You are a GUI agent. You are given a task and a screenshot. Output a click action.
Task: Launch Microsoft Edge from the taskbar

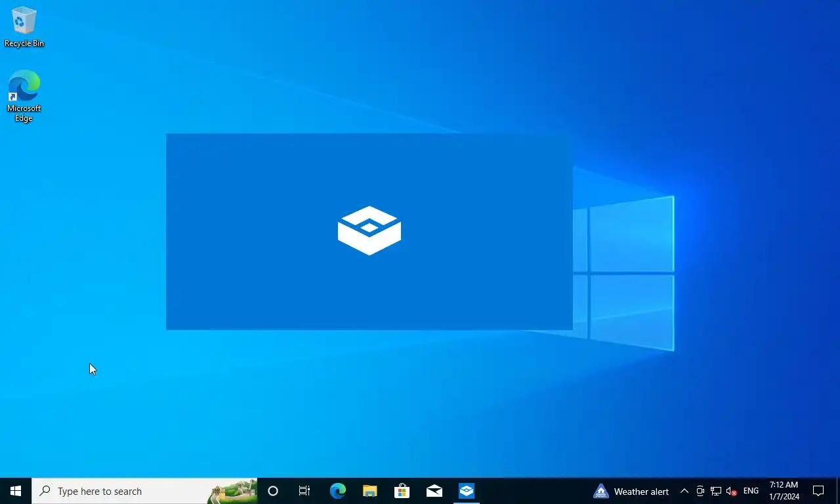click(337, 491)
